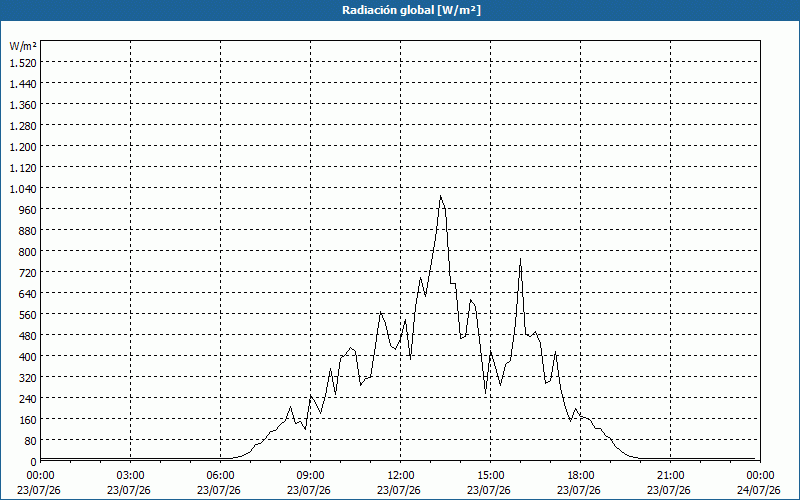Click the 15:00 time label
800x500 pixels.
[x=489, y=476]
